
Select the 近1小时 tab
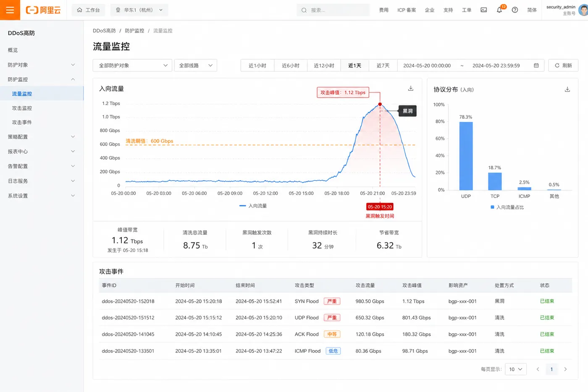coord(257,66)
